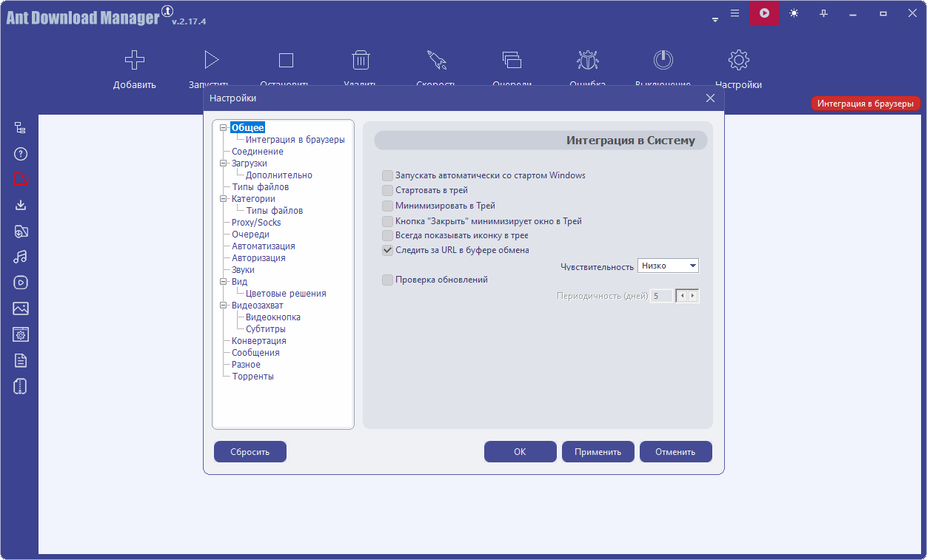927x560 pixels.
Task: Select Звуки in settings tree
Action: click(243, 270)
